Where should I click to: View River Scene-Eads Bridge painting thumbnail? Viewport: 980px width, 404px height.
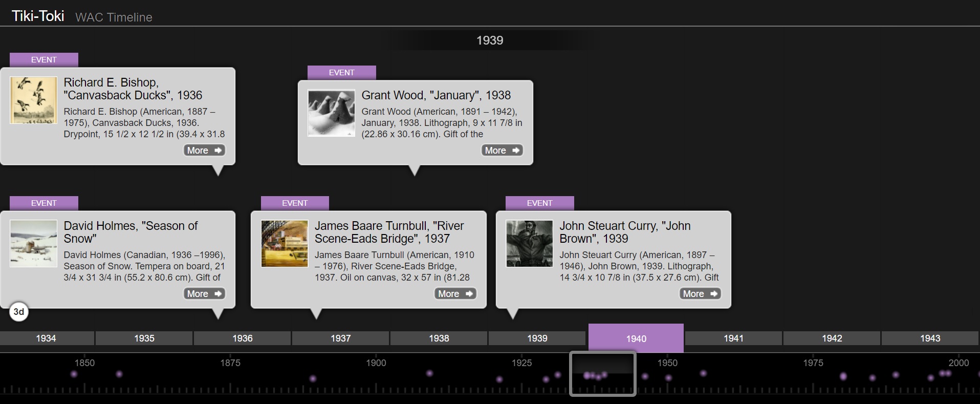(285, 244)
